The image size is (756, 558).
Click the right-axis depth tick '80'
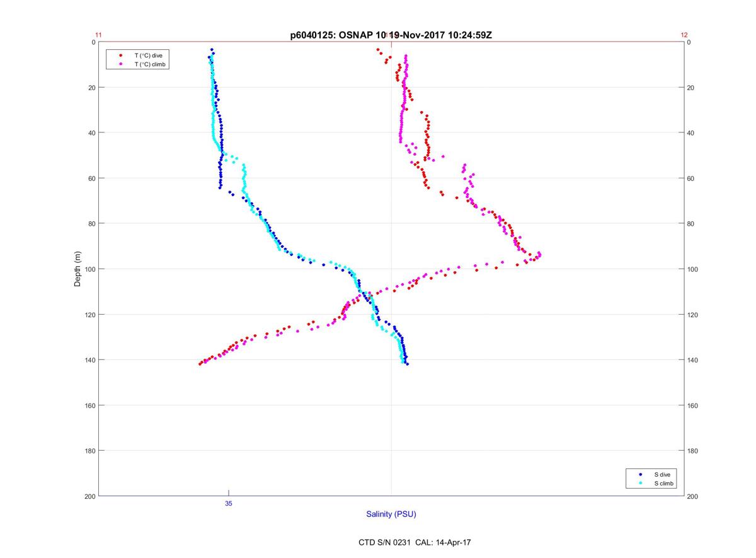coord(691,224)
